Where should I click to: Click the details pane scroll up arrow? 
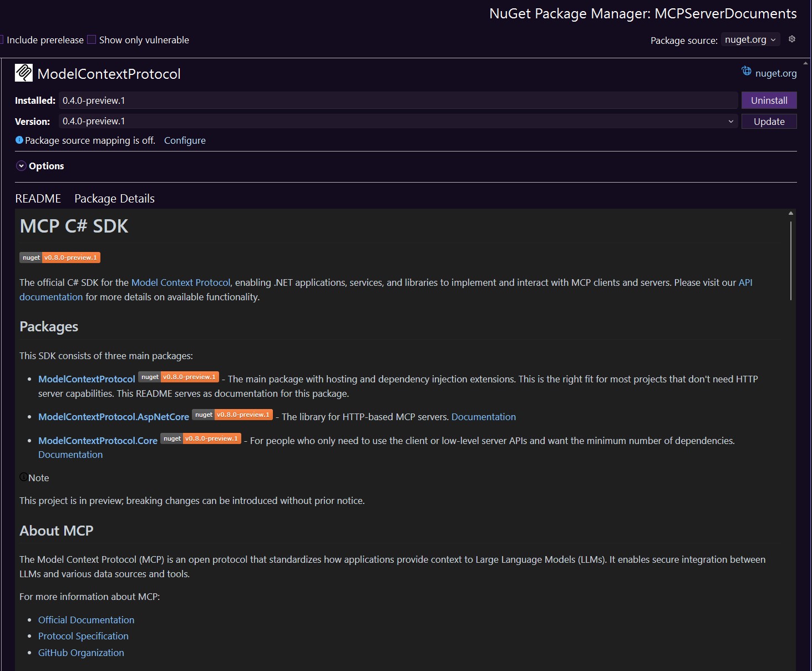pyautogui.click(x=806, y=63)
